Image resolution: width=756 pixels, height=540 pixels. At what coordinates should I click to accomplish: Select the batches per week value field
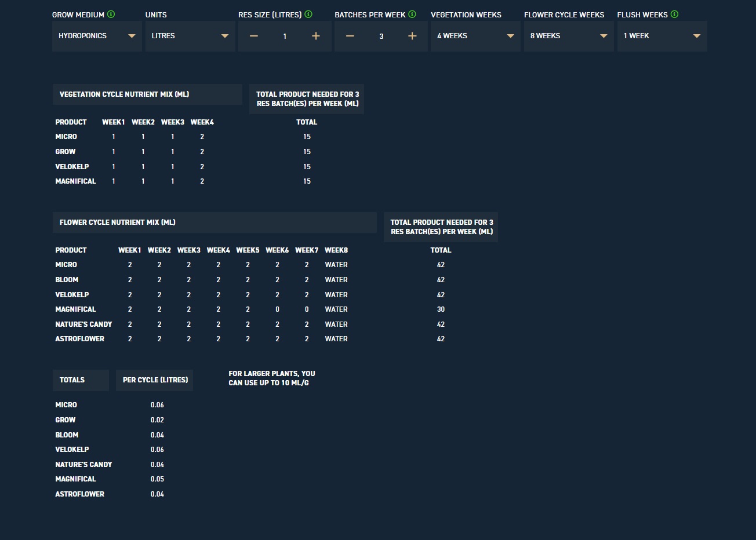[x=381, y=36]
